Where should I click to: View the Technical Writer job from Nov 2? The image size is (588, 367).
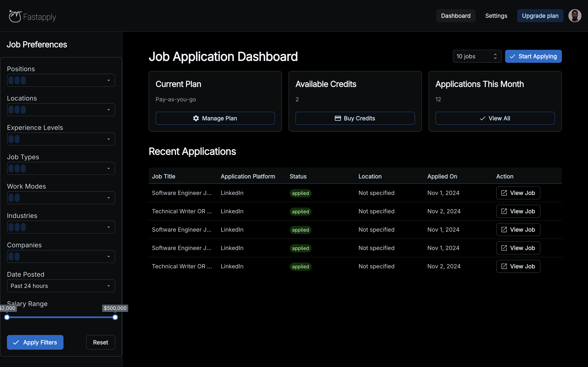tap(518, 211)
